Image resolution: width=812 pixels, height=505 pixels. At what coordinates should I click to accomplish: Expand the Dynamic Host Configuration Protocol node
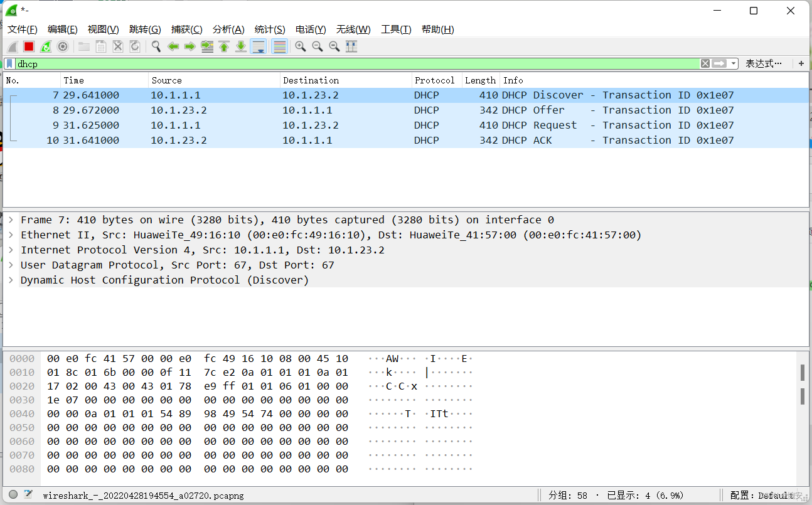11,280
